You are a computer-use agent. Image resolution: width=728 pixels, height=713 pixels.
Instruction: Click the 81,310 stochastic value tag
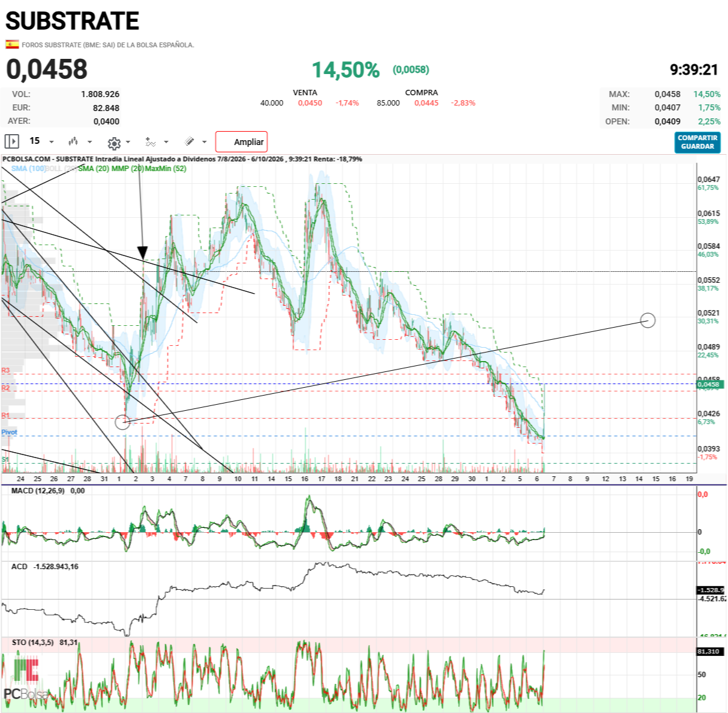click(709, 651)
